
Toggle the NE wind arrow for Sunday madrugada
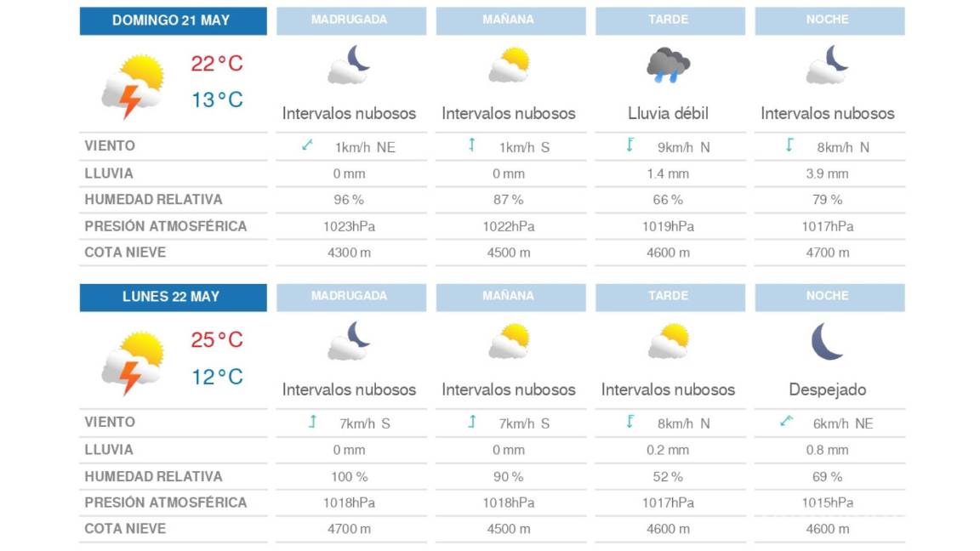click(x=306, y=145)
